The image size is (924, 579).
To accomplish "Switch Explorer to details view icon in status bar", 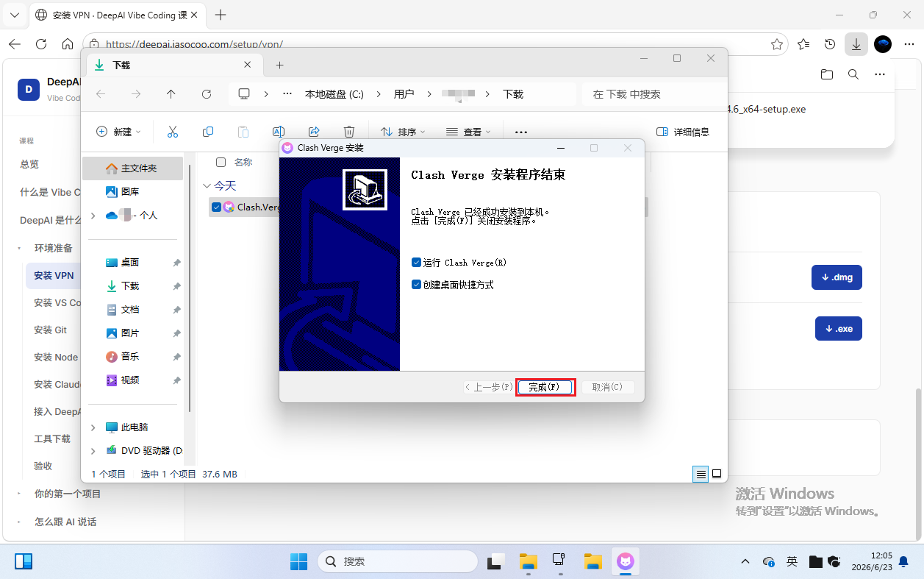I will click(x=701, y=474).
